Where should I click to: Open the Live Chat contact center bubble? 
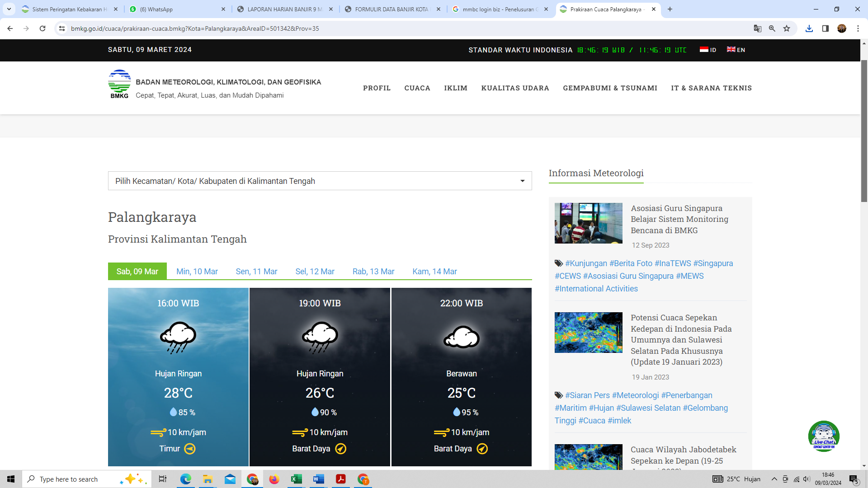point(824,436)
